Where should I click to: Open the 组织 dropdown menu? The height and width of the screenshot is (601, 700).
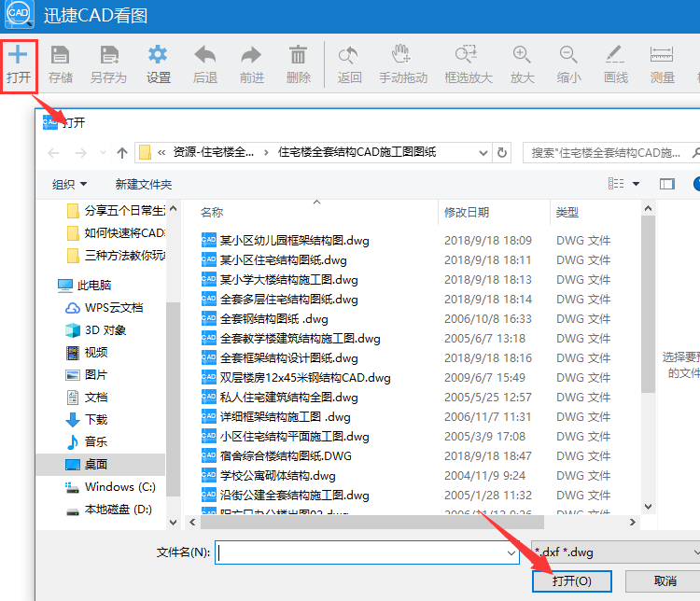[69, 184]
